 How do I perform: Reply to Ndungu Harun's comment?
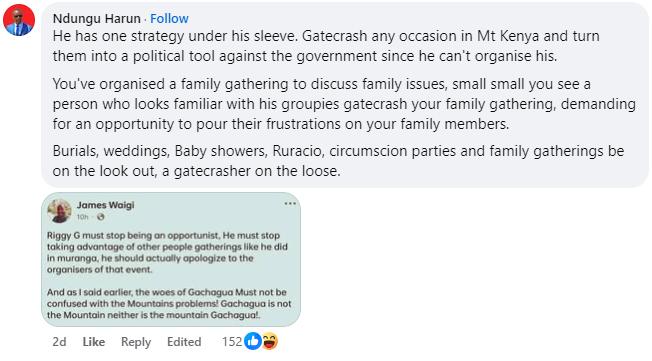click(136, 342)
